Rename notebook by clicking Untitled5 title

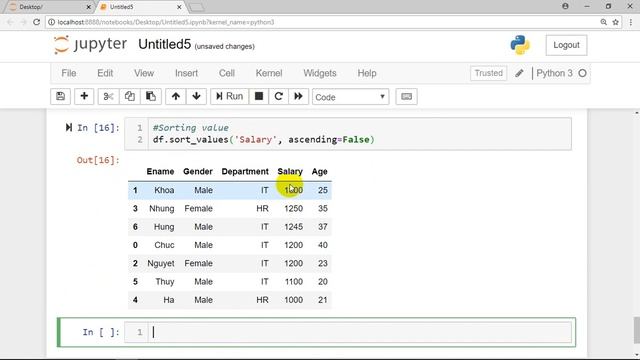[x=164, y=44]
